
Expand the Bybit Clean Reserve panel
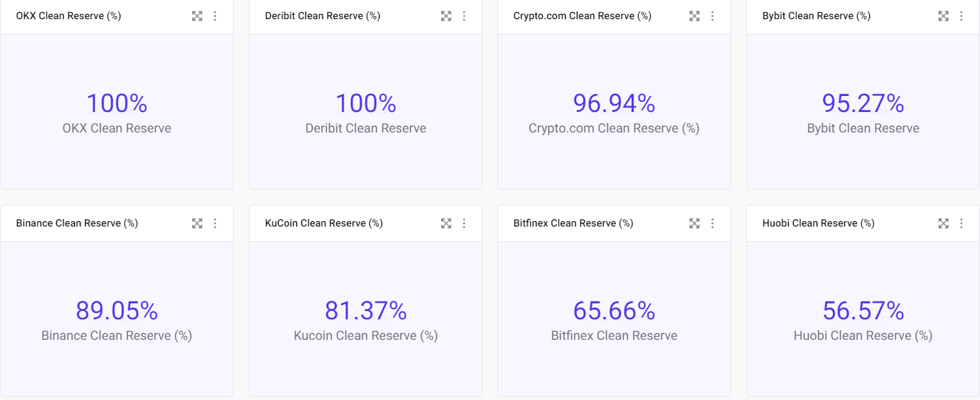point(944,16)
